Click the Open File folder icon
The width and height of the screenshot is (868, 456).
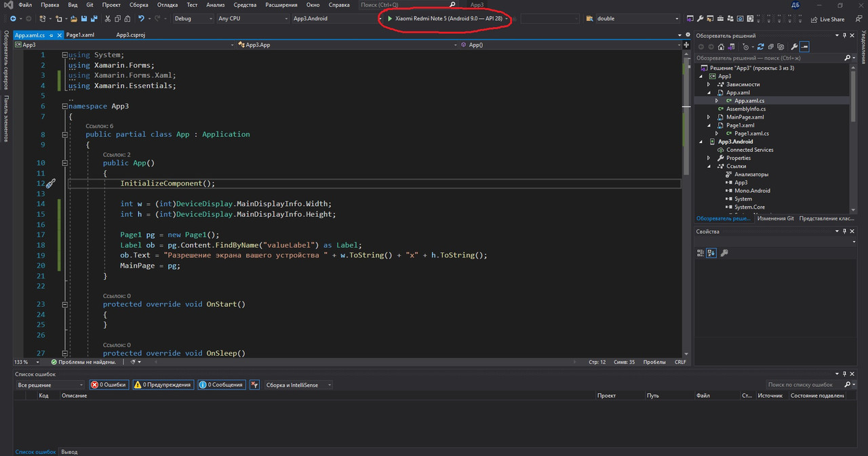click(x=73, y=18)
